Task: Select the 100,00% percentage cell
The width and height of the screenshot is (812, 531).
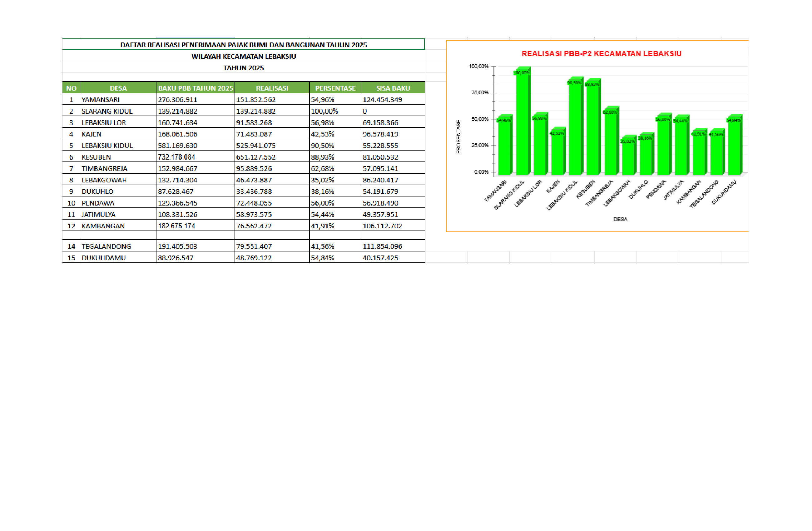Action: click(x=335, y=111)
